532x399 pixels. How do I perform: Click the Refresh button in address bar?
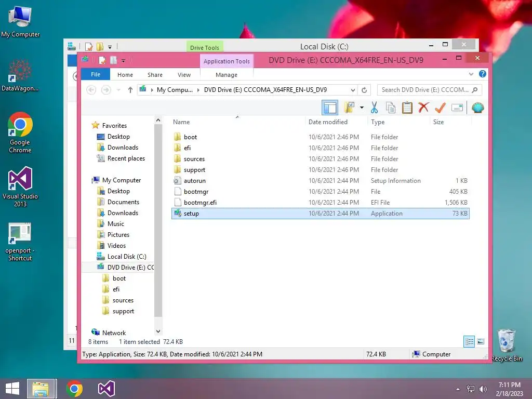click(364, 90)
